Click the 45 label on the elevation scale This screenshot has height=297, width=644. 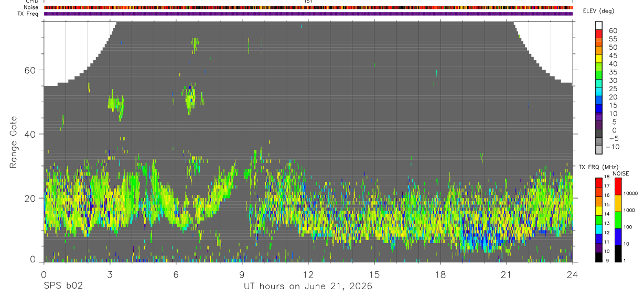(613, 56)
